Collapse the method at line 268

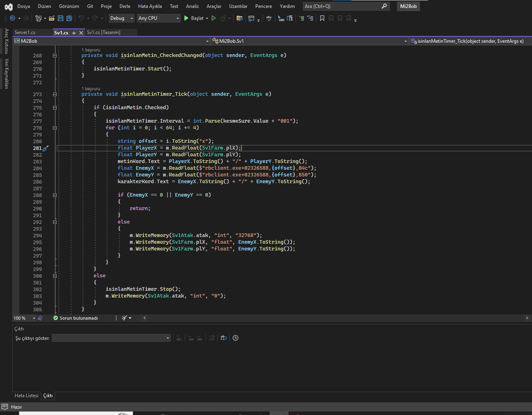(55, 55)
